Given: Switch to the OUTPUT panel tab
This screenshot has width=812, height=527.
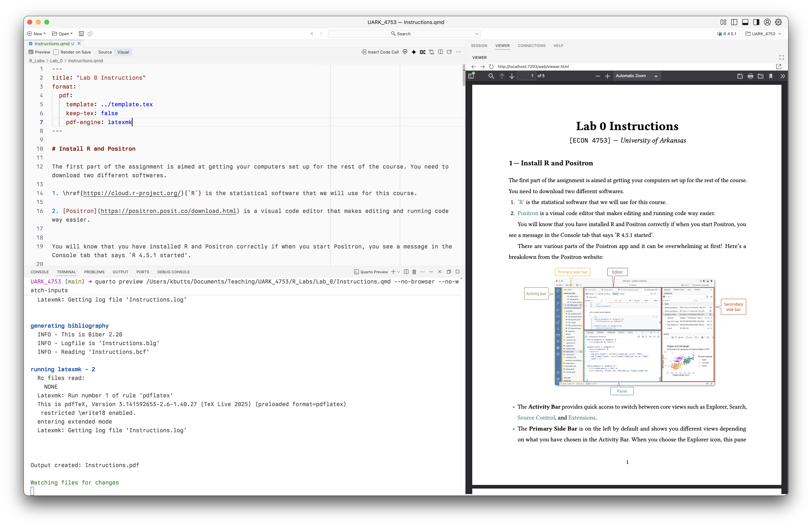Looking at the screenshot, I should click(x=120, y=272).
